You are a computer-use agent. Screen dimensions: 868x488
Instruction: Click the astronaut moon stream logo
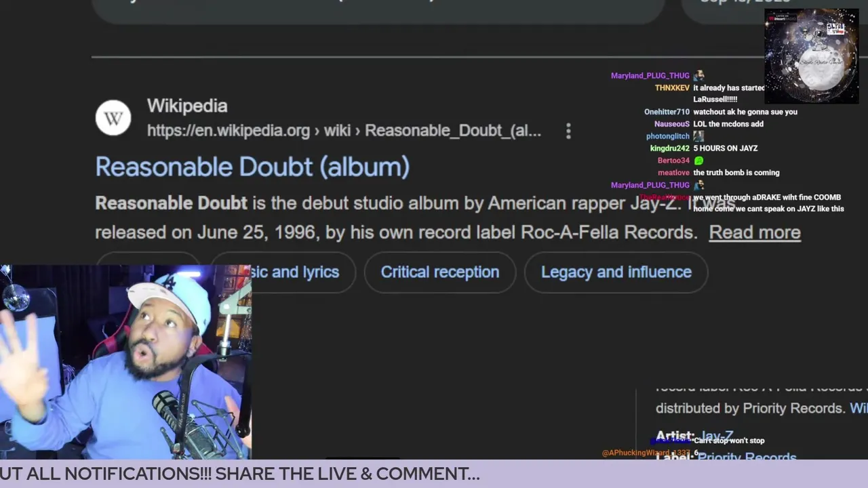812,56
